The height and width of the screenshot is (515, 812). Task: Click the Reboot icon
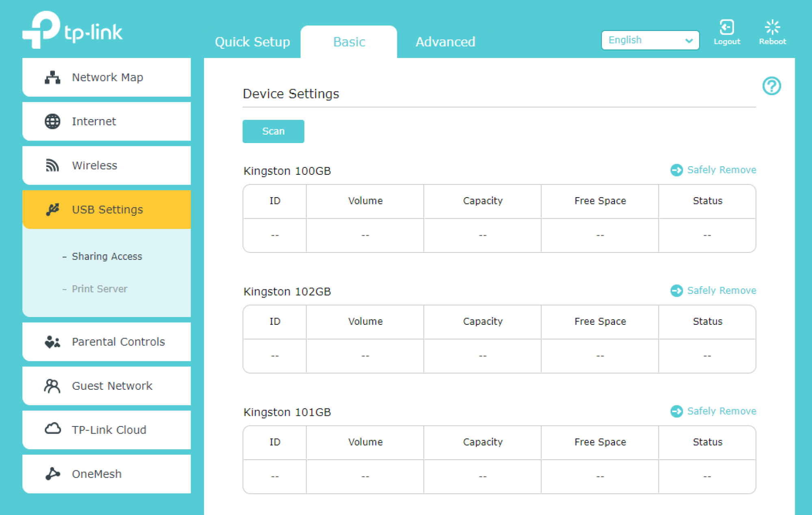click(772, 27)
